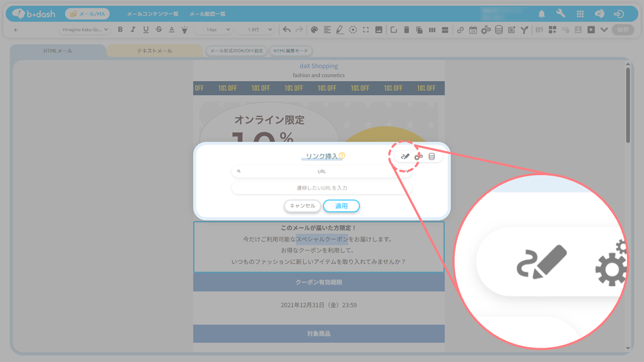Viewport: 644px width, 362px height.
Task: Click the 遷移したいURLを入力 field
Action: pyautogui.click(x=321, y=188)
